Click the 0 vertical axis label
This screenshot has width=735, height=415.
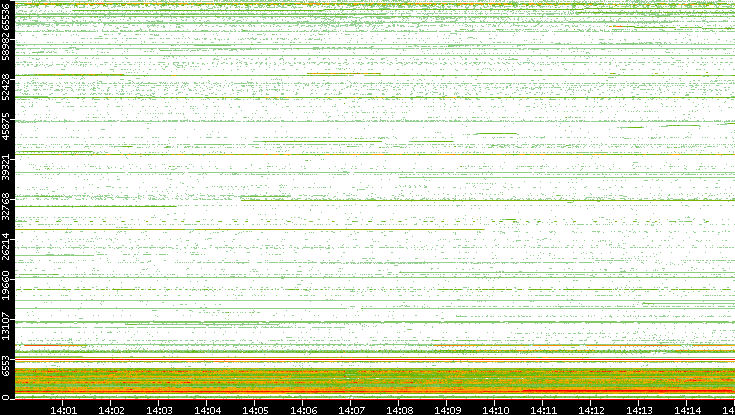6,398
